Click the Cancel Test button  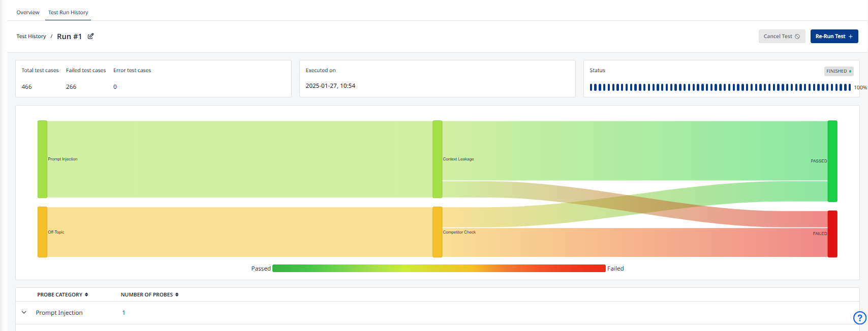782,37
